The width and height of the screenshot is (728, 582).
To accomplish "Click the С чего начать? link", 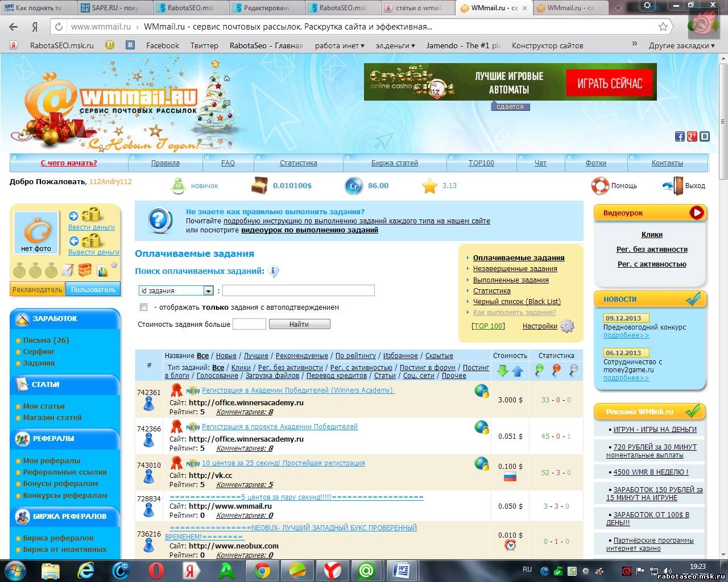I will point(69,163).
